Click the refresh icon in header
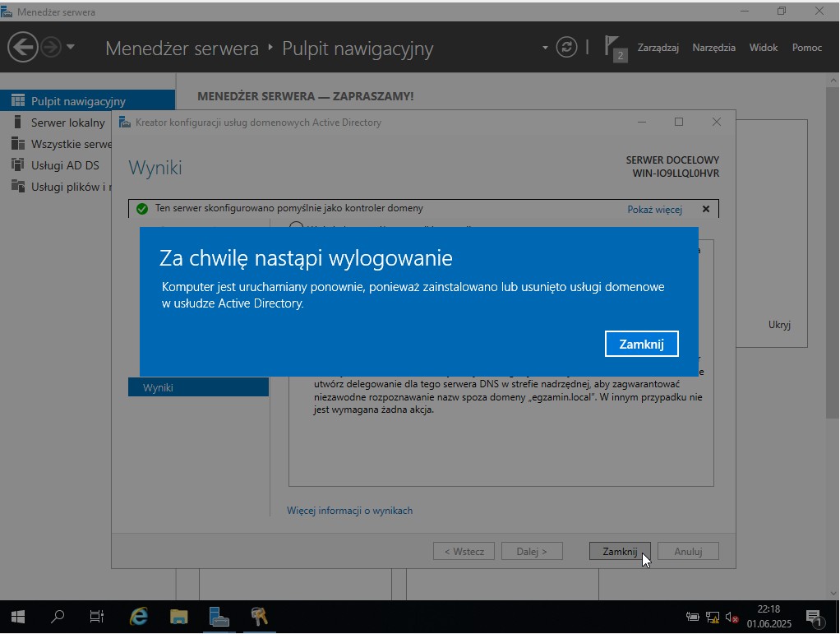 (566, 47)
